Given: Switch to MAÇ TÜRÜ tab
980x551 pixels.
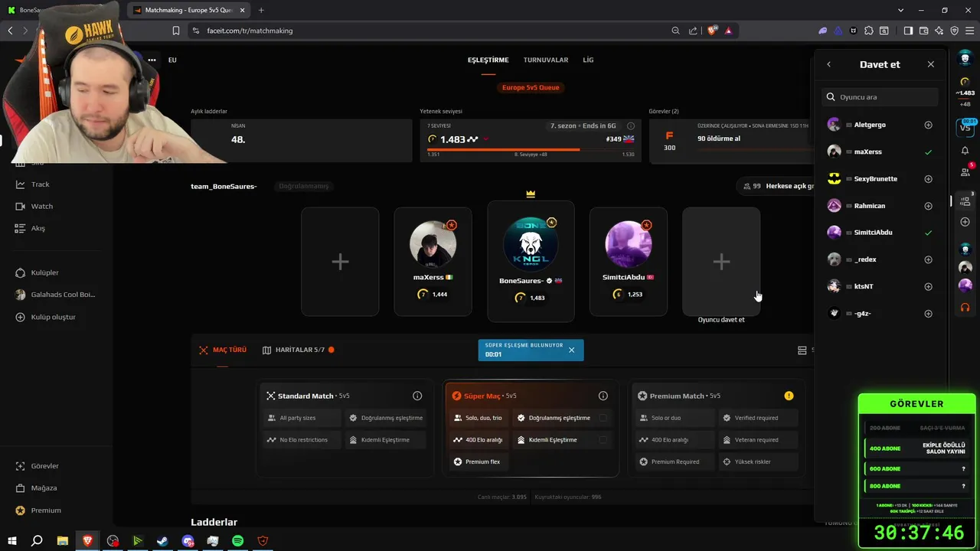Looking at the screenshot, I should (223, 350).
